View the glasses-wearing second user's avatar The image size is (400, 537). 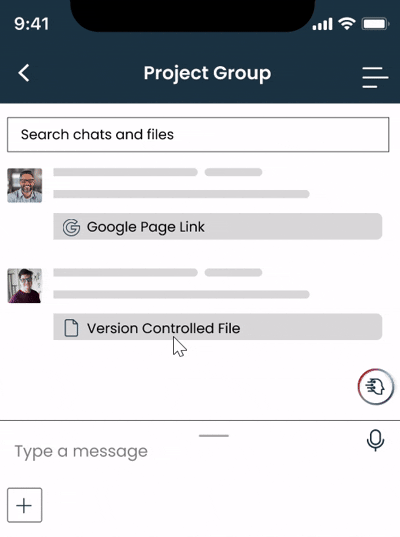(x=25, y=286)
